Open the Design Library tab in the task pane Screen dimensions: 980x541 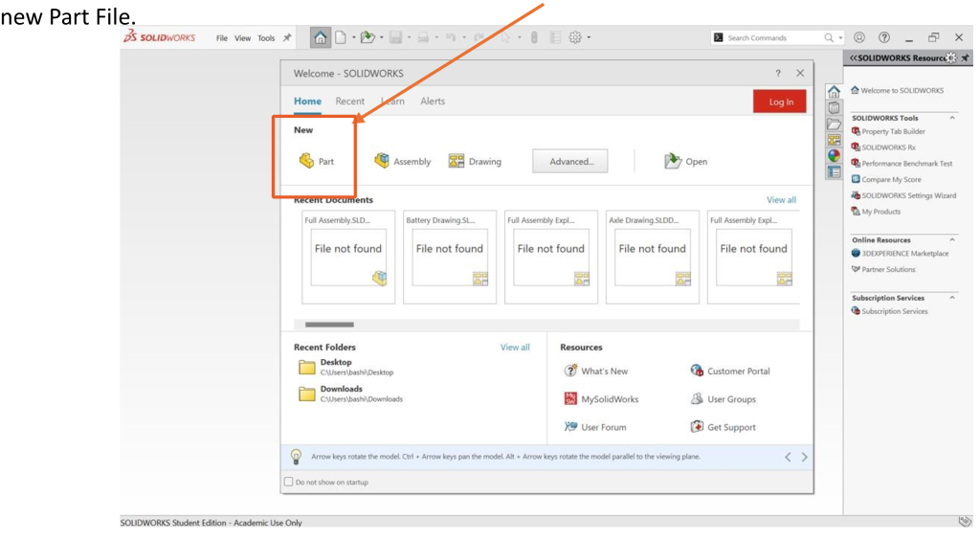pos(834,107)
